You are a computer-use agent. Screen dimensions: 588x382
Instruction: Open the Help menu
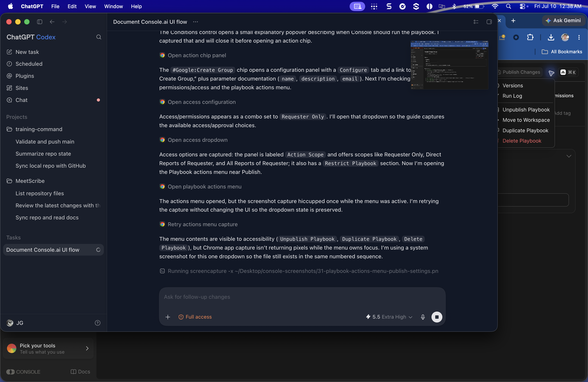pos(136,6)
